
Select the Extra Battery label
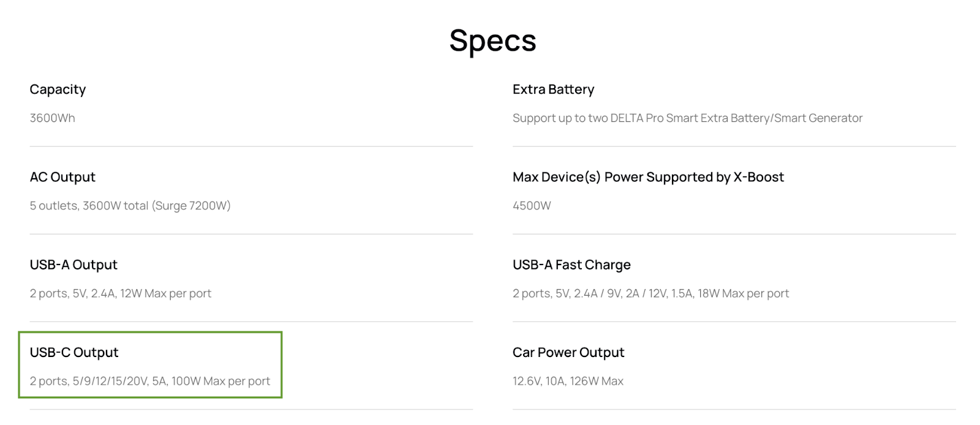[554, 89]
